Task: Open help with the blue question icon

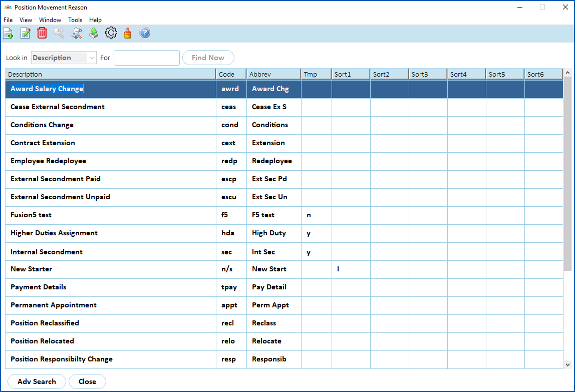Action: click(145, 33)
